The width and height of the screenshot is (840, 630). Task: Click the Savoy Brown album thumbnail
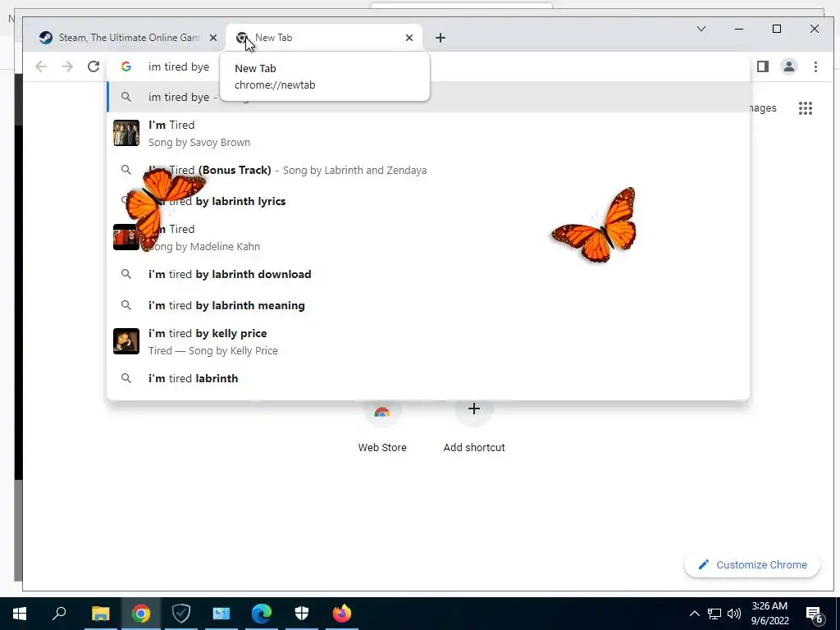[126, 133]
